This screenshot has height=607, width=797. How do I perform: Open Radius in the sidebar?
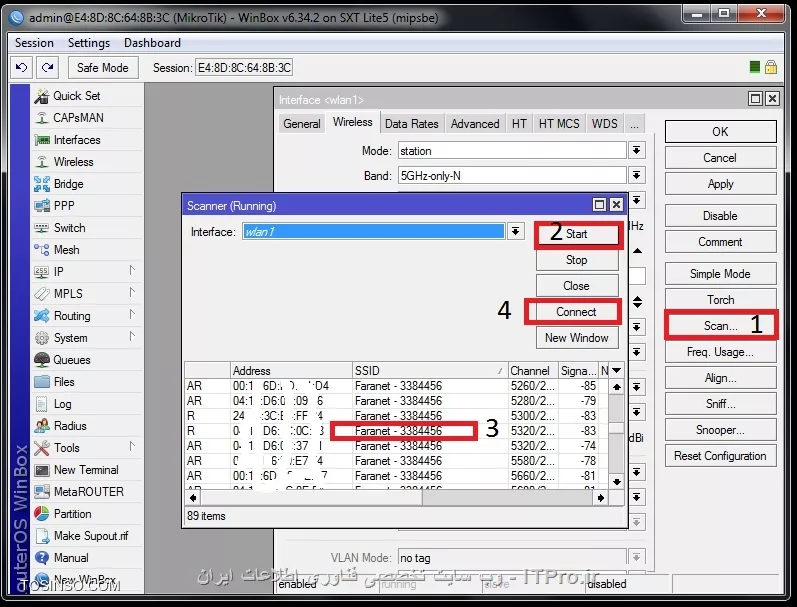pos(70,426)
